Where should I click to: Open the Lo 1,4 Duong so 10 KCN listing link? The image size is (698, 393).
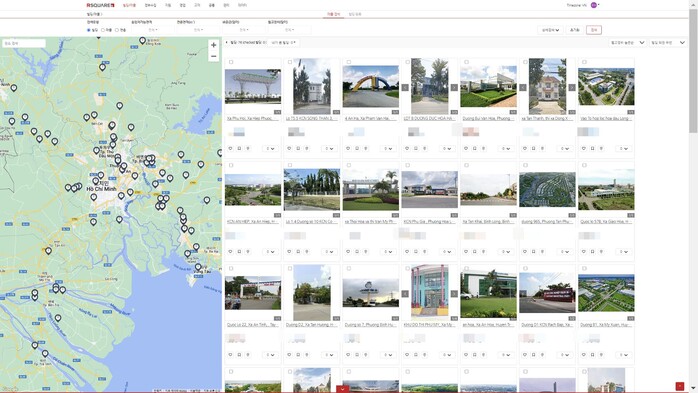(x=312, y=222)
